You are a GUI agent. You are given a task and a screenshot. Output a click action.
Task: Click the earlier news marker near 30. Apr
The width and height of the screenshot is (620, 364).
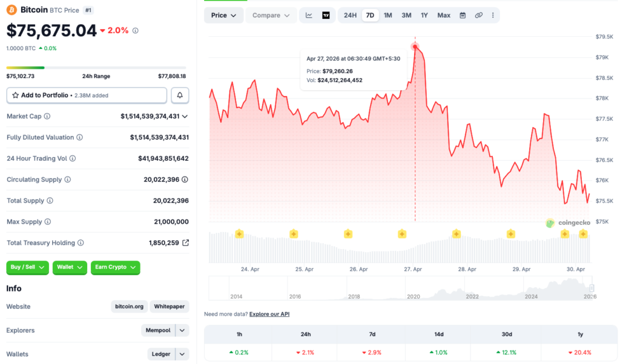[x=565, y=234]
